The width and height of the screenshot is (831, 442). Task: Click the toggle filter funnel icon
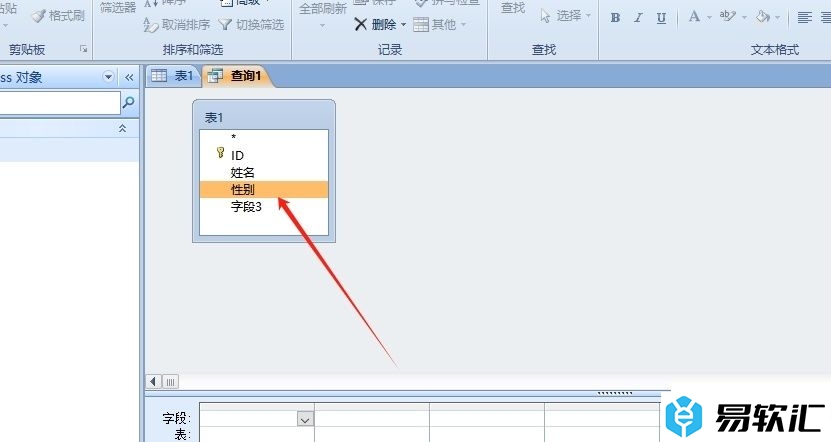pyautogui.click(x=225, y=24)
